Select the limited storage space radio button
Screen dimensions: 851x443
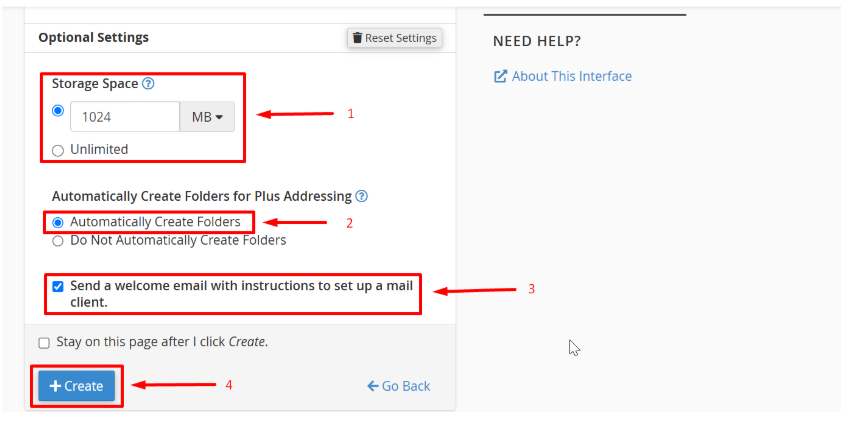tap(58, 111)
